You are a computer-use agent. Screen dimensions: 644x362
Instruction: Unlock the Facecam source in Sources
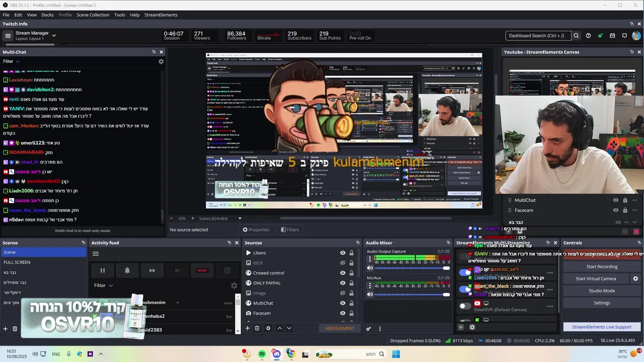[352, 313]
